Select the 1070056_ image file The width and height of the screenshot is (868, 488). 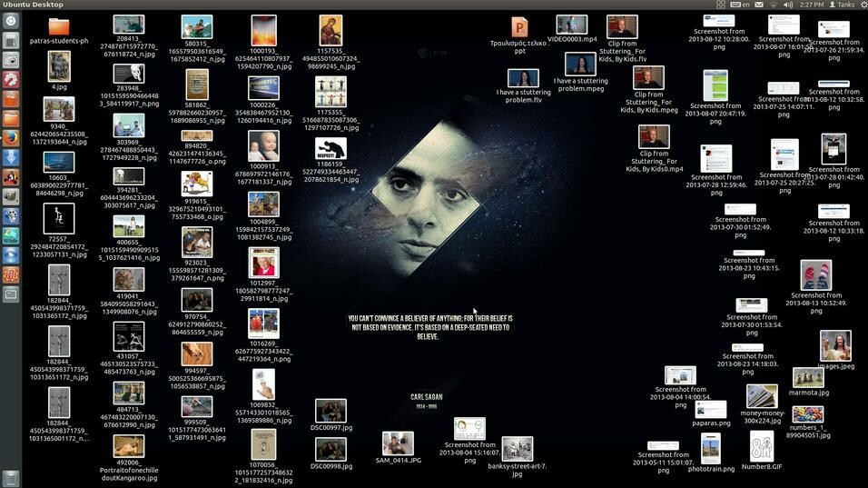(x=263, y=457)
